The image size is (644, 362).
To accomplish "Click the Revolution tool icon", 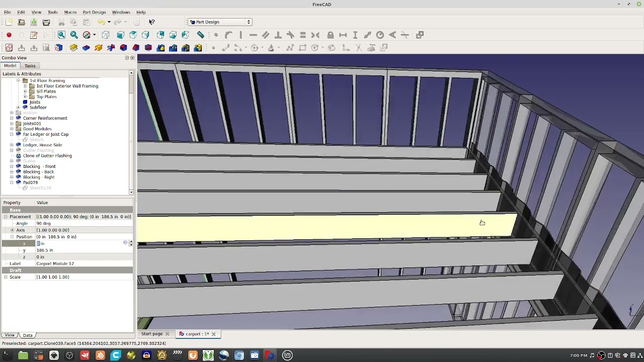I will click(x=99, y=48).
